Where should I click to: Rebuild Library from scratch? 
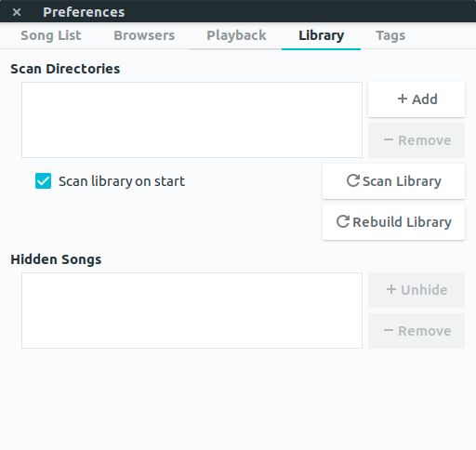pyautogui.click(x=393, y=222)
